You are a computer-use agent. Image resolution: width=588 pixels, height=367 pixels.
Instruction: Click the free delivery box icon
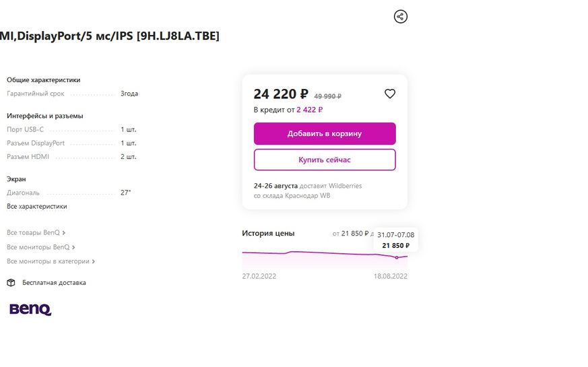click(11, 283)
